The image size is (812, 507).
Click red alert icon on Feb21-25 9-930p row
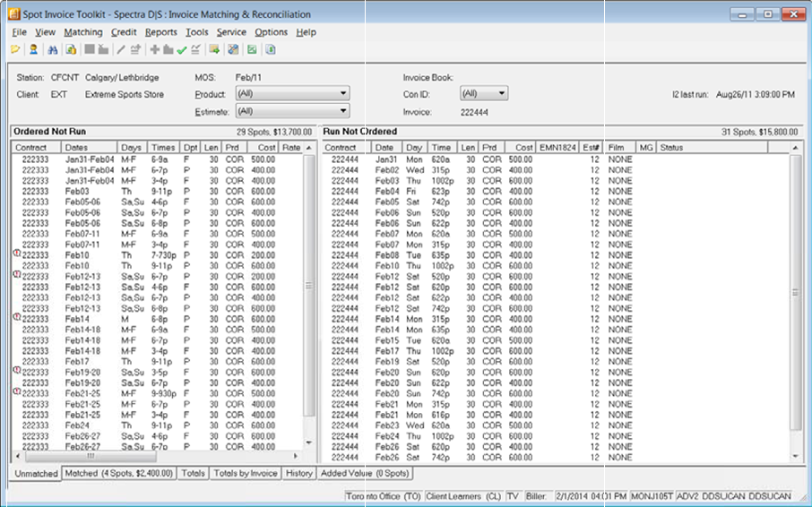click(16, 391)
